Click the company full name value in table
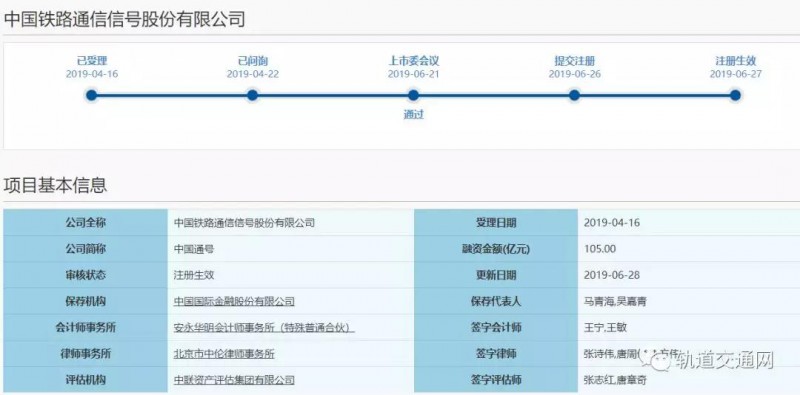Screen dimensions: 800x395 point(244,223)
